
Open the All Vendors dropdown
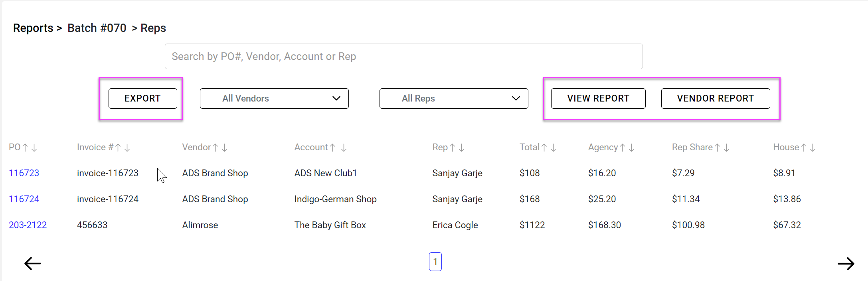274,98
